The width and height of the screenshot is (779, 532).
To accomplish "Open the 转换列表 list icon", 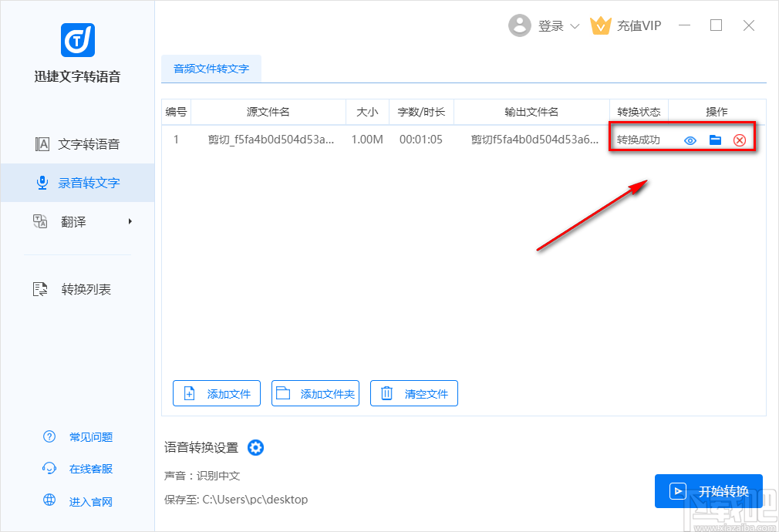I will click(x=41, y=288).
